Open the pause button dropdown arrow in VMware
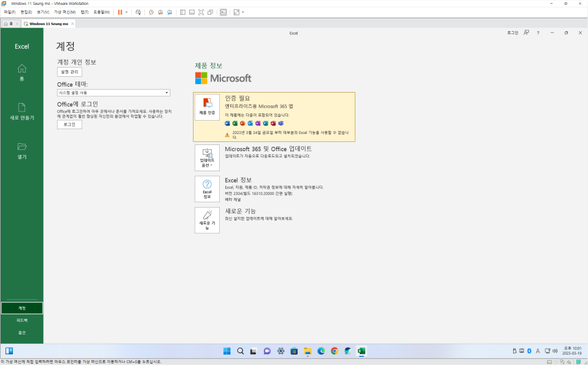Screen dimensions: 588x365 (127, 12)
